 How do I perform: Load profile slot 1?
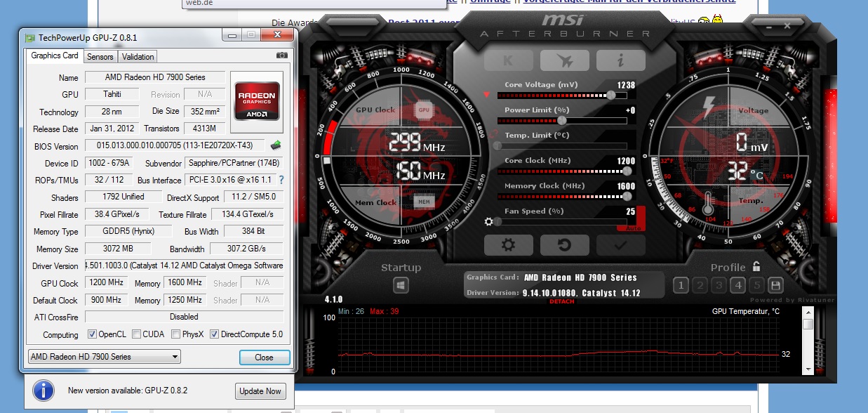(x=681, y=285)
